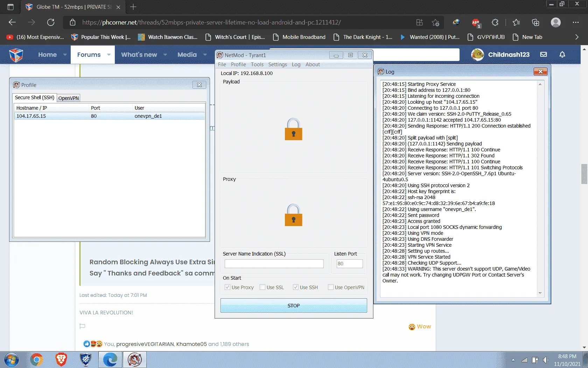Switch to the OpenVPN tab in Profile
Image resolution: width=588 pixels, height=368 pixels.
(x=69, y=98)
